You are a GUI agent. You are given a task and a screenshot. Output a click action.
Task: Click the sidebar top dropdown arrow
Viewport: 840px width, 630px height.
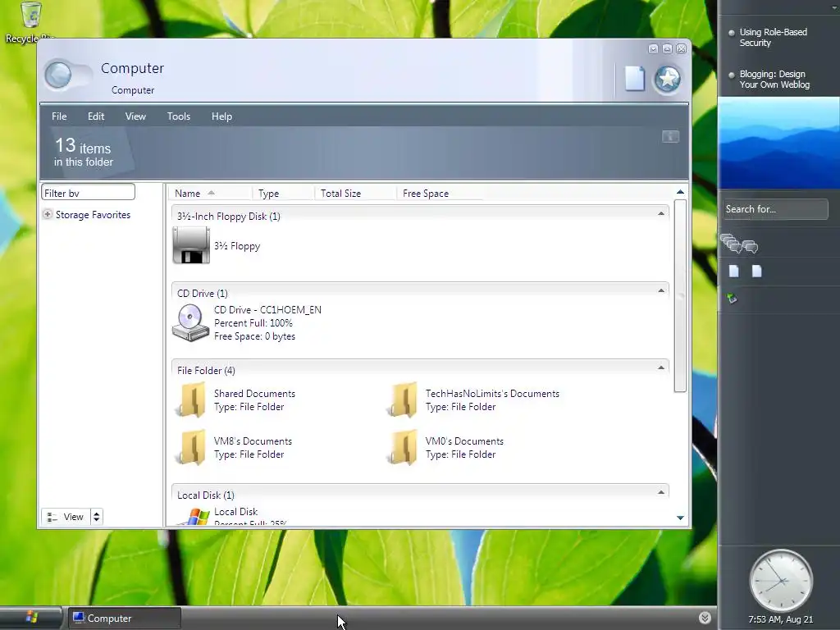[x=834, y=7]
